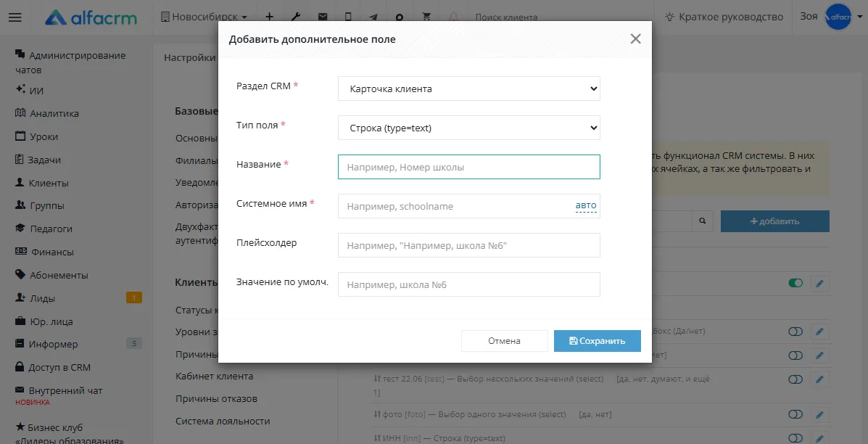Disable the enabled green toggle switch
The image size is (868, 444).
tap(795, 284)
